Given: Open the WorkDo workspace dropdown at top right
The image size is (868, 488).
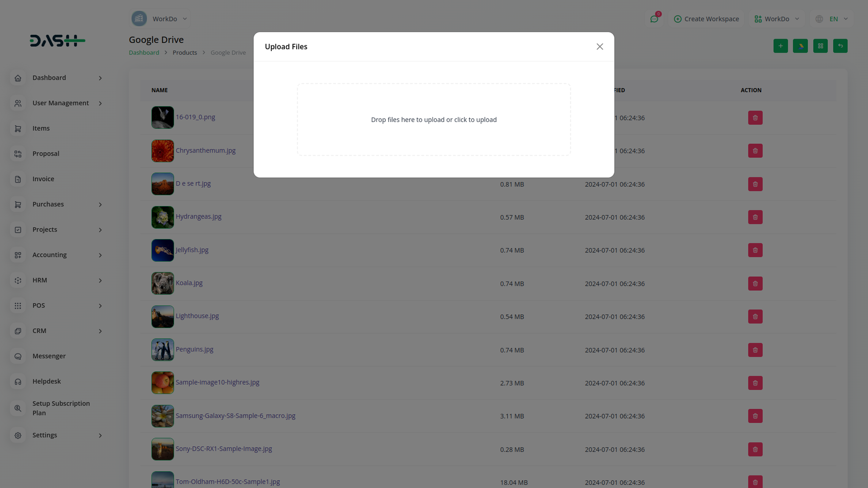Looking at the screenshot, I should pos(777,19).
